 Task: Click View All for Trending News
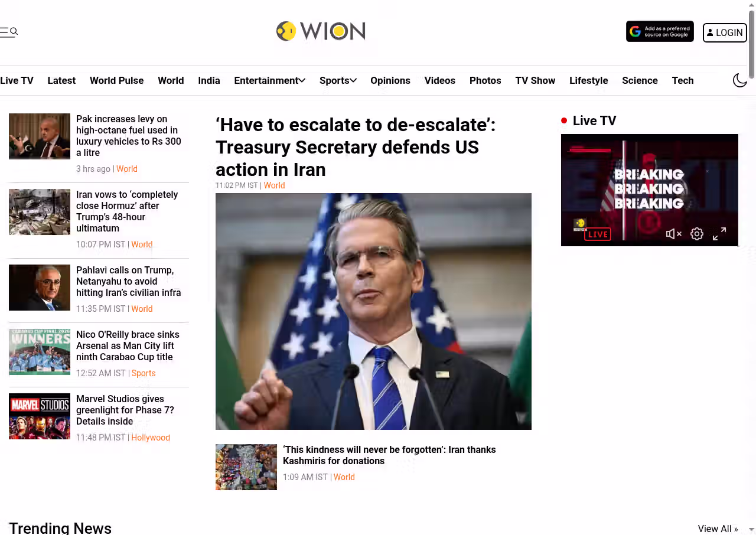[718, 529]
